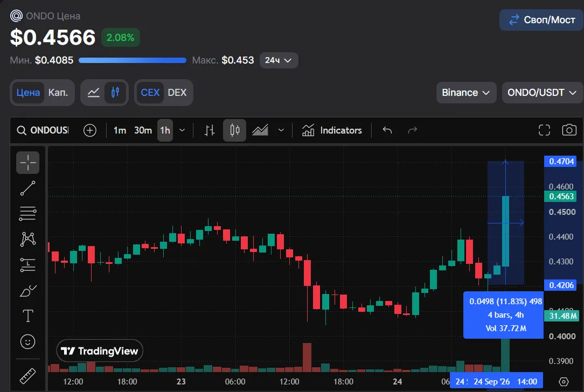Select the Кап. market cap toggle
Image resolution: width=584 pixels, height=392 pixels.
click(x=58, y=92)
